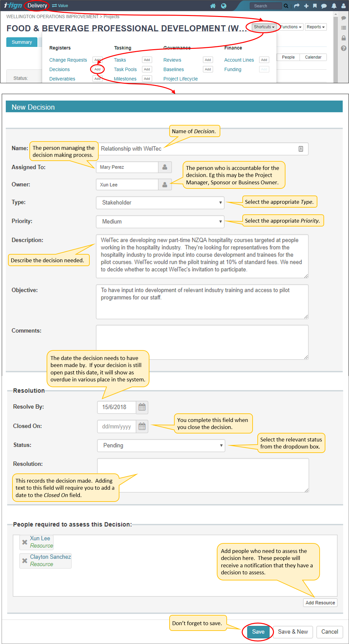Click the icon inside the Name field
Image resolution: width=349 pixels, height=644 pixels.
point(301,149)
